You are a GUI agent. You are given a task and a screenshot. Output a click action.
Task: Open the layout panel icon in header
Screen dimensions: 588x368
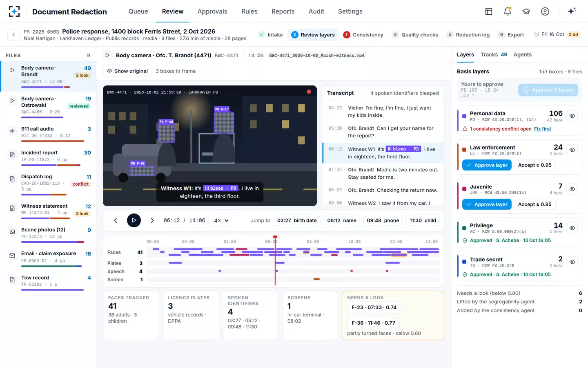click(x=489, y=11)
